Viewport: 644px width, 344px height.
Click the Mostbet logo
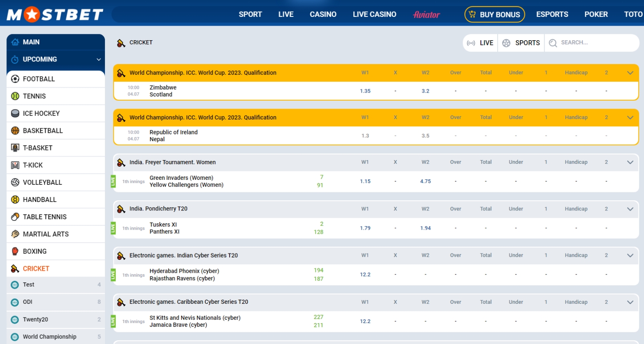(x=55, y=15)
